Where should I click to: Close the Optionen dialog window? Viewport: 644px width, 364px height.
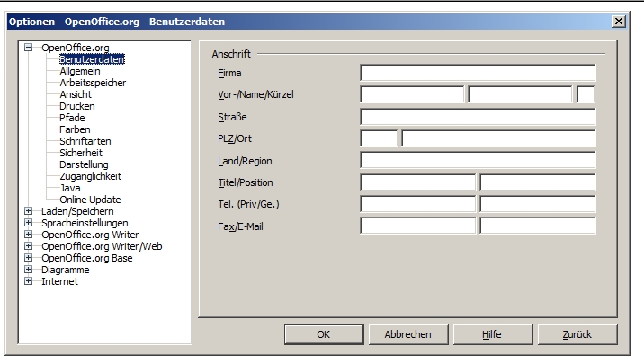point(617,21)
